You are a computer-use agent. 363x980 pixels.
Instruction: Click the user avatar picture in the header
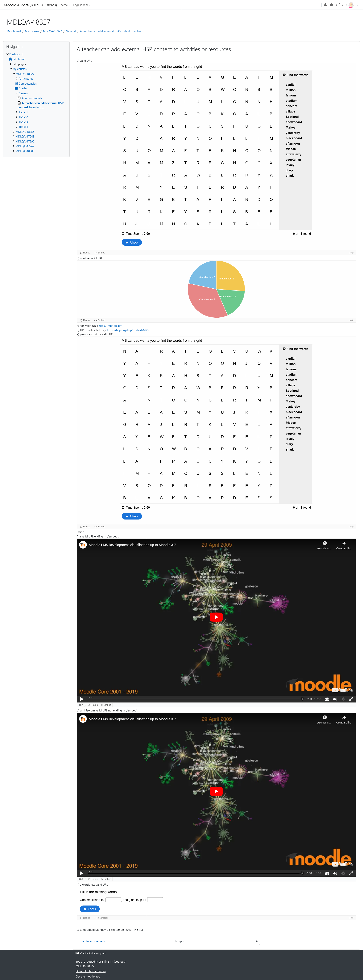pos(351,5)
